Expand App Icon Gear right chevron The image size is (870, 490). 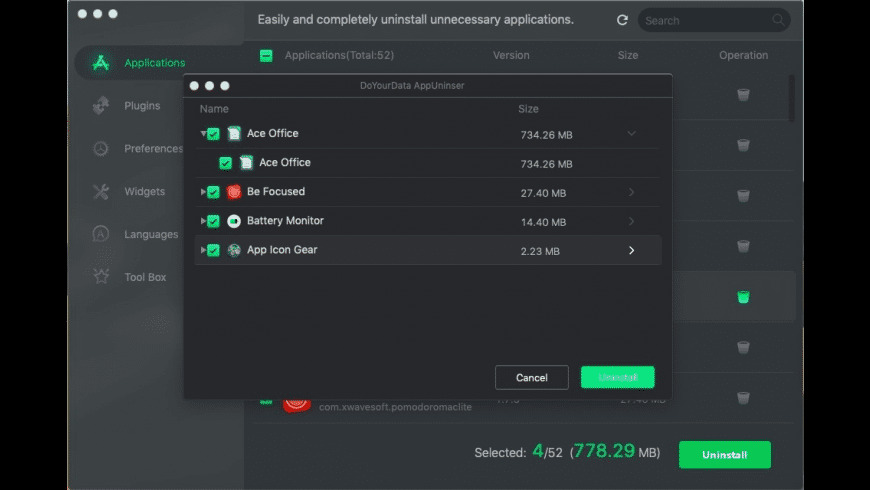click(x=631, y=250)
